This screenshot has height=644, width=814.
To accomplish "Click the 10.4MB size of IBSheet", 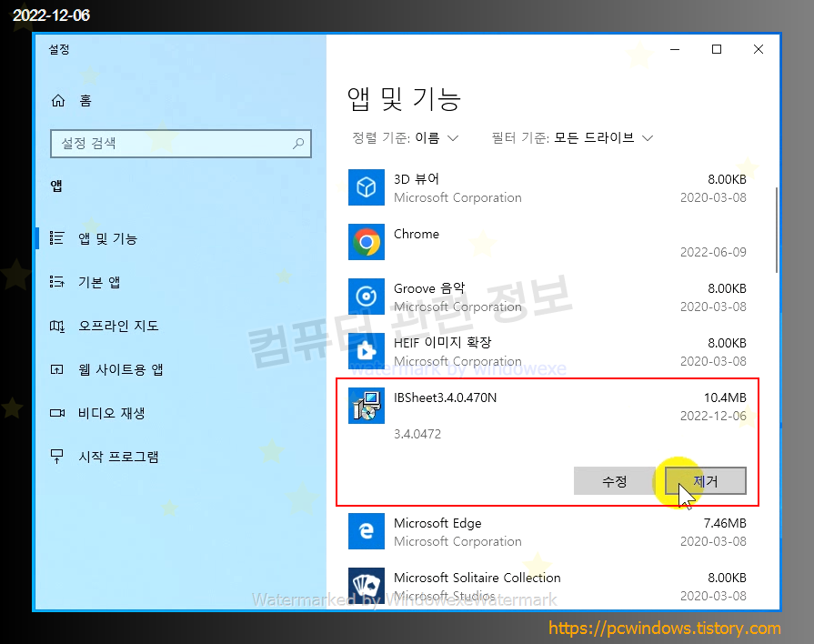I will [725, 397].
